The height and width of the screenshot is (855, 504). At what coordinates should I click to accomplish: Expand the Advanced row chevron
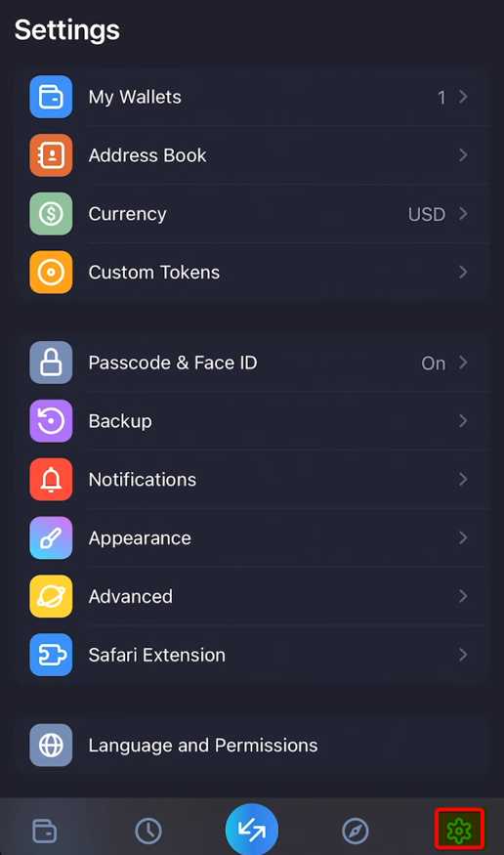click(x=463, y=596)
